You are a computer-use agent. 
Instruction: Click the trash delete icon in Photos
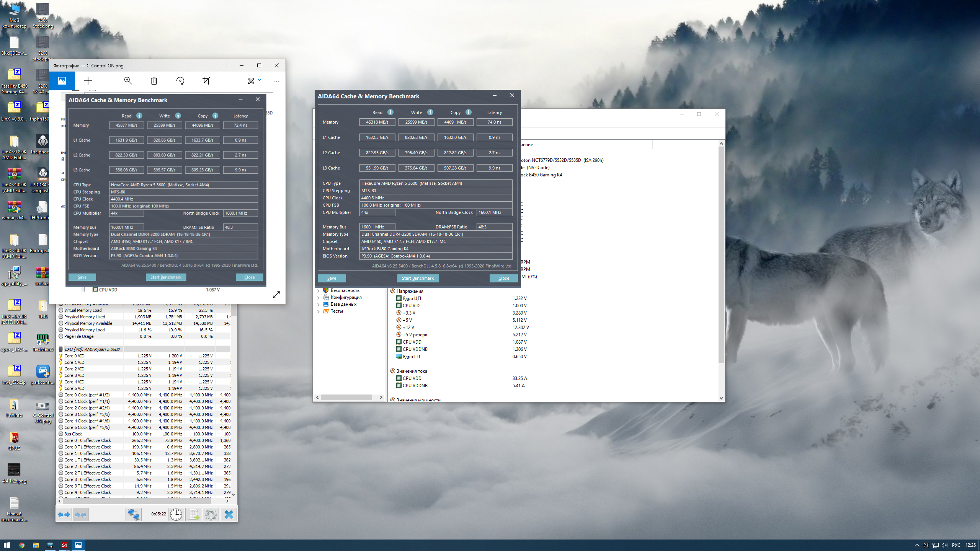[x=154, y=81]
